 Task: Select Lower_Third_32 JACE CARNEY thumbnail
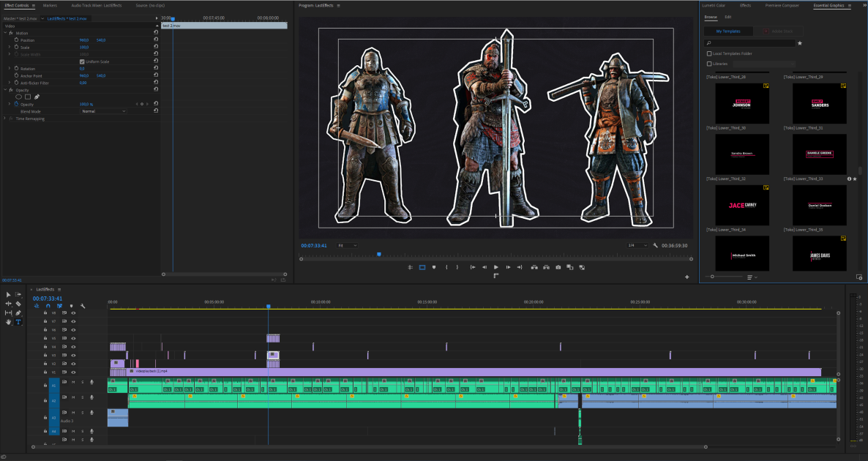(x=742, y=206)
